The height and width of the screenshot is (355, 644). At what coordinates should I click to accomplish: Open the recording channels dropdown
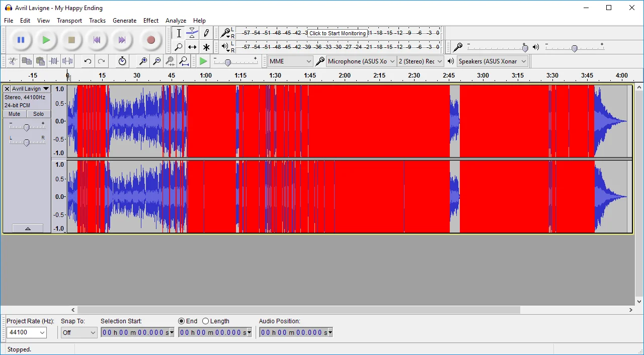click(421, 61)
